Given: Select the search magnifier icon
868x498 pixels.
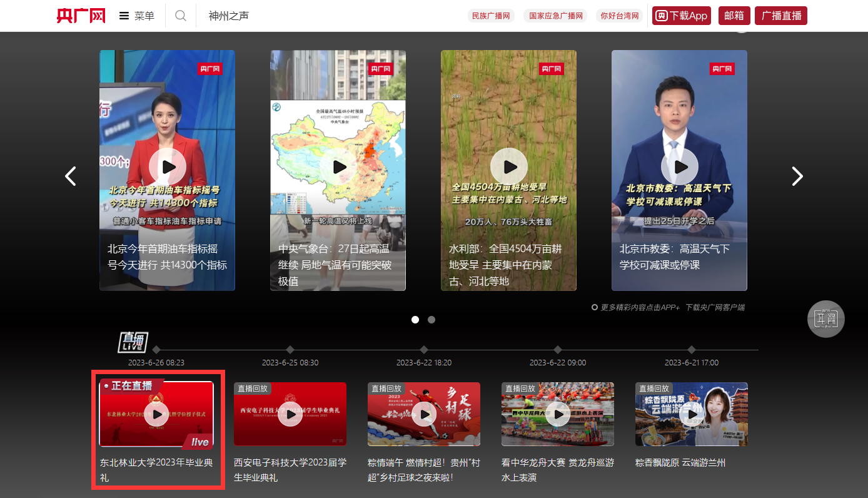Looking at the screenshot, I should tap(181, 16).
